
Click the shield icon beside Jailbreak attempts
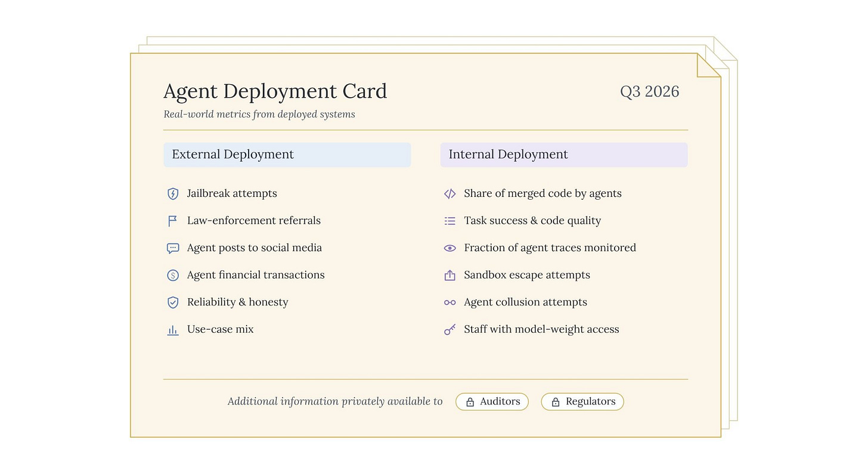(x=173, y=194)
